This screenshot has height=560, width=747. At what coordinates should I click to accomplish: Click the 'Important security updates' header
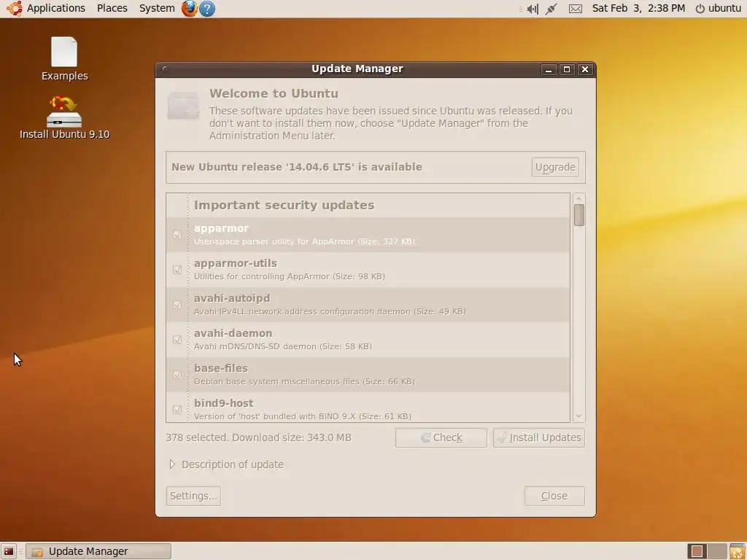[284, 205]
